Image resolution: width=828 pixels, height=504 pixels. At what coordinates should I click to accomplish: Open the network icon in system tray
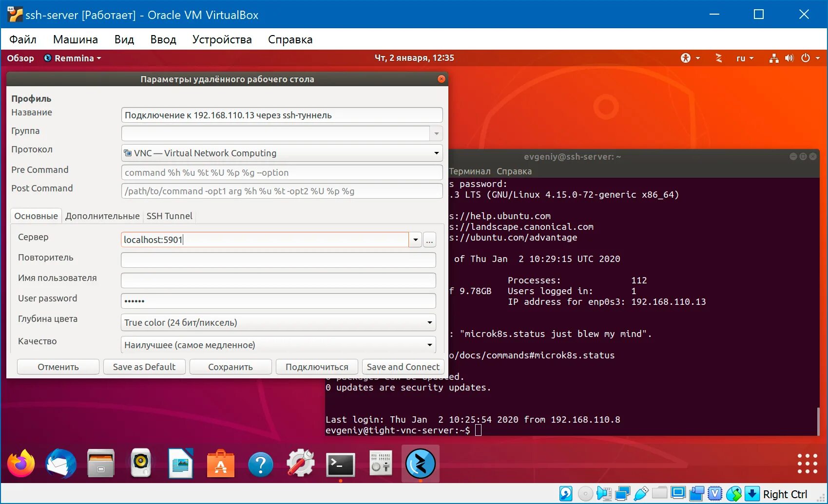point(774,58)
